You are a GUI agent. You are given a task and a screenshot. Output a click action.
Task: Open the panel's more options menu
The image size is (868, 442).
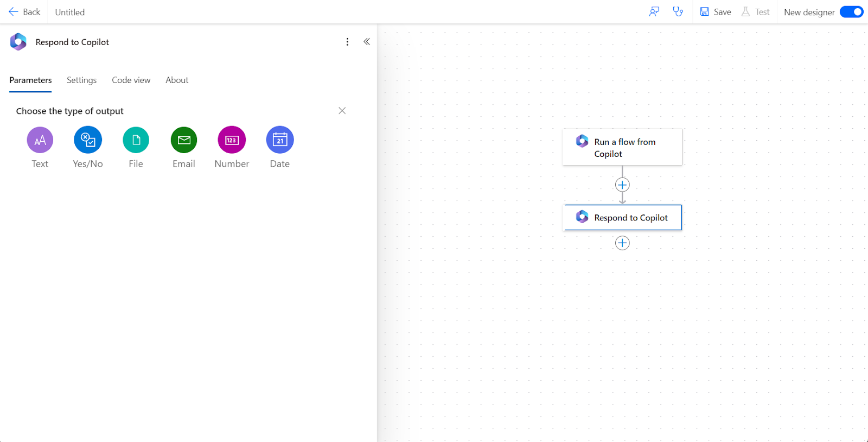coord(348,42)
